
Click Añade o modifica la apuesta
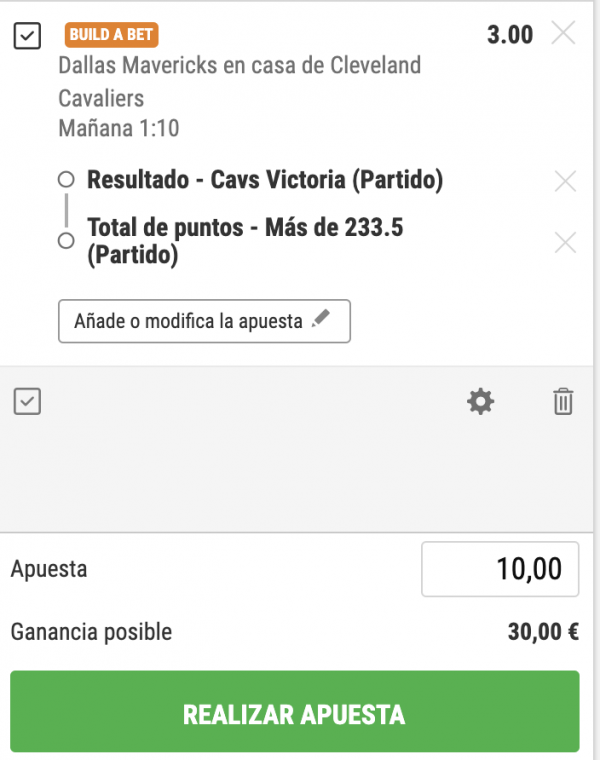205,321
